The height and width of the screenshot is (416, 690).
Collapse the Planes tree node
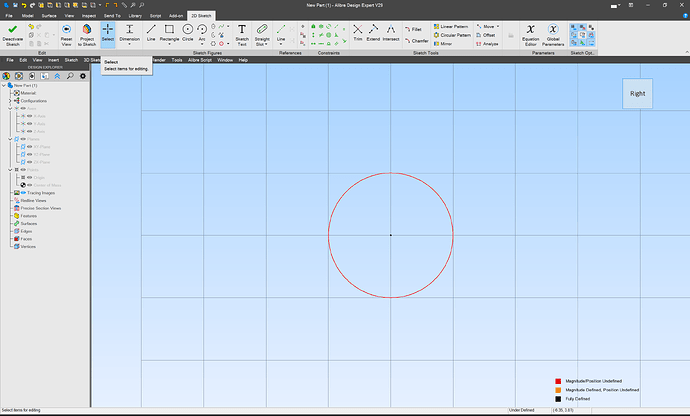tap(10, 139)
